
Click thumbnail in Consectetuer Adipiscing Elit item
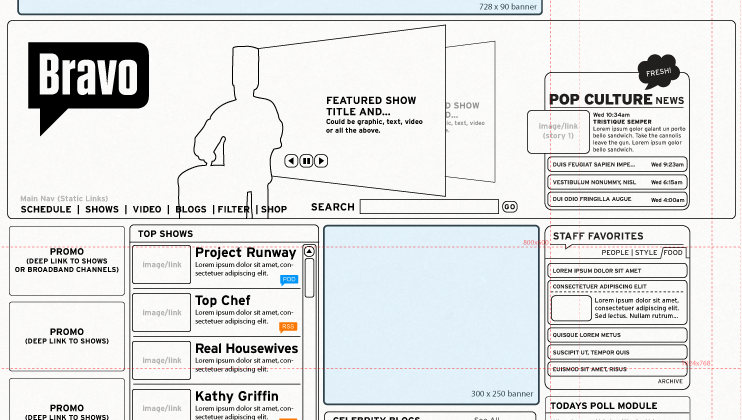571,308
